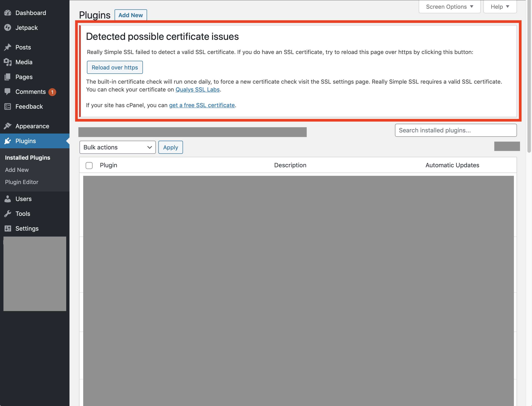Click the Pages icon in sidebar
Screen dimensions: 532x406
7,77
